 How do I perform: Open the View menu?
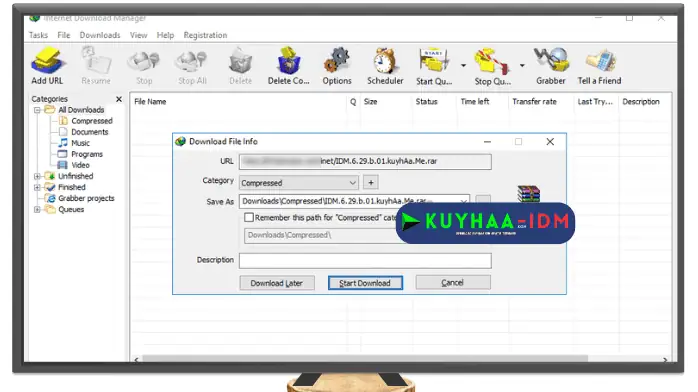pos(138,35)
